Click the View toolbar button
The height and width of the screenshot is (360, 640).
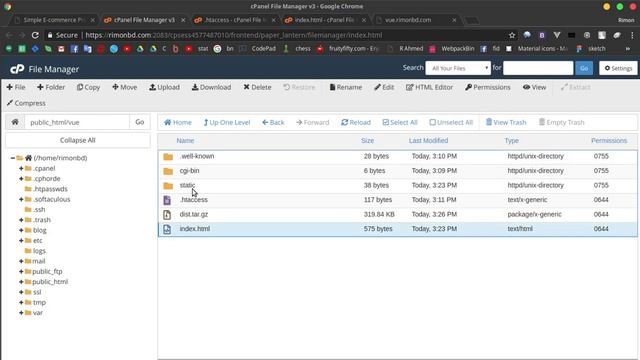pos(534,87)
